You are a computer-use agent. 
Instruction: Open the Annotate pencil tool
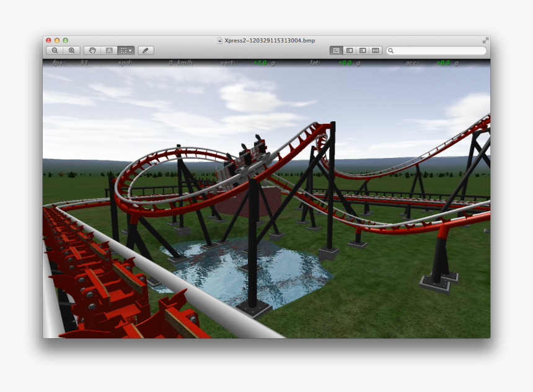tap(145, 50)
